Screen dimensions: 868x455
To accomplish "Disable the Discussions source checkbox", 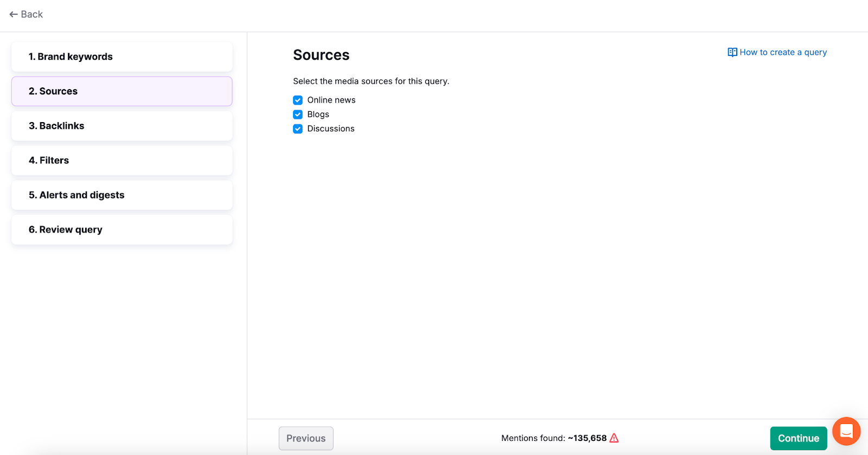I will coord(298,129).
